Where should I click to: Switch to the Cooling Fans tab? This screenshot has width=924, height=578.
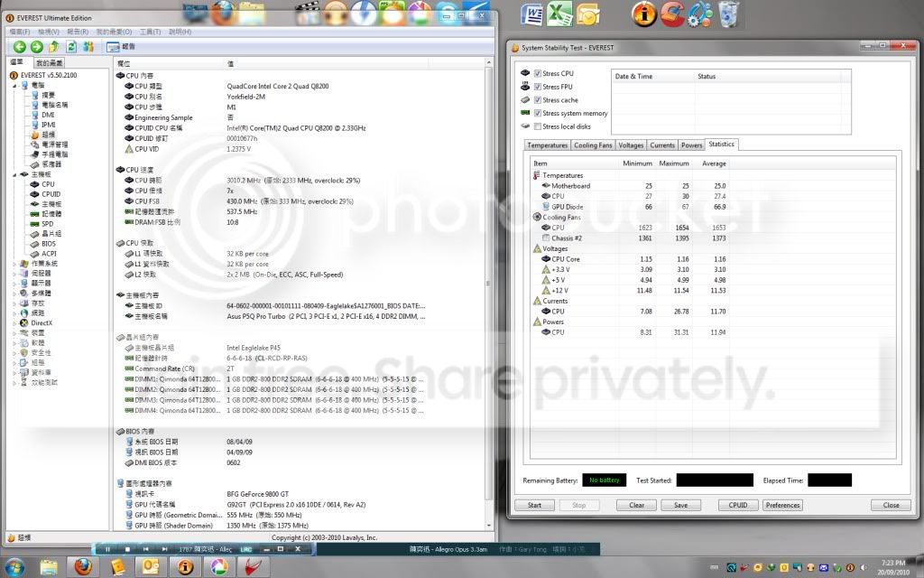pyautogui.click(x=593, y=145)
